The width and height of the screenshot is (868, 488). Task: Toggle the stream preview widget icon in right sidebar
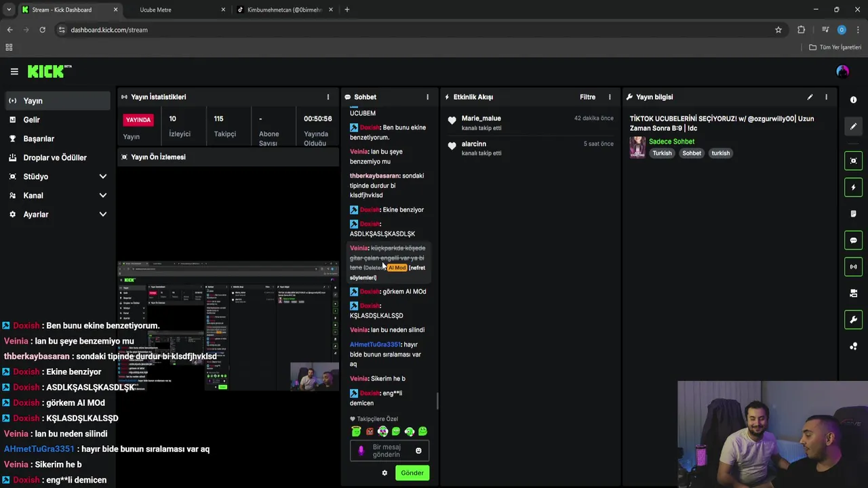853,161
